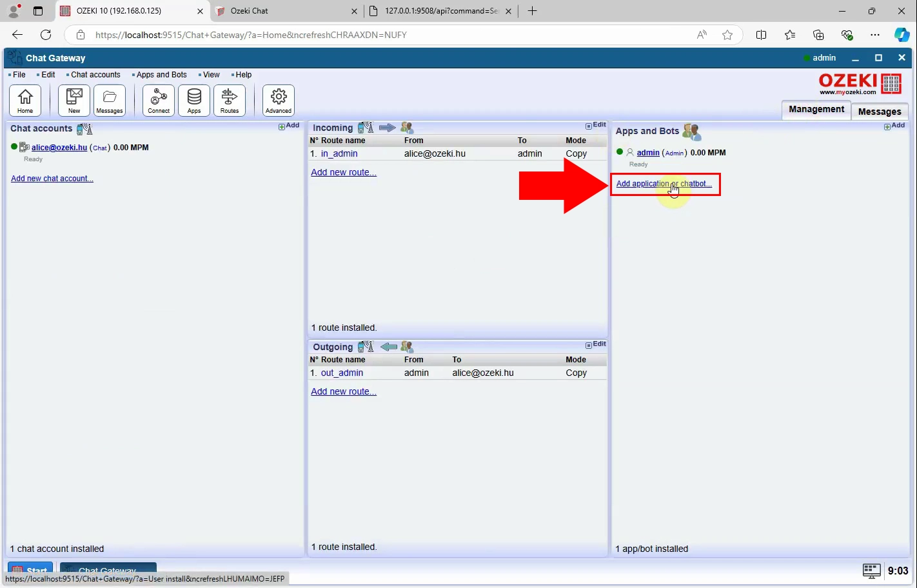
Task: Click the browser back arrow
Action: pos(17,35)
